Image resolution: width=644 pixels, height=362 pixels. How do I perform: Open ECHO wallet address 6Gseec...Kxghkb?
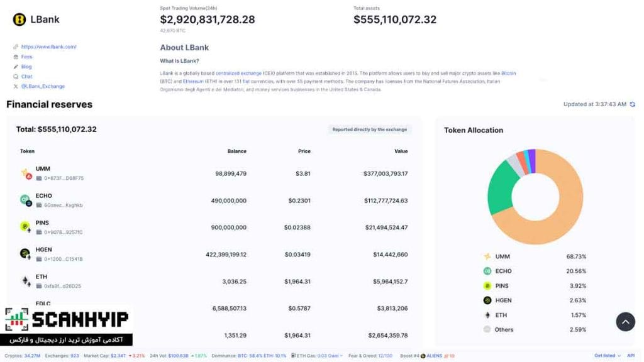coord(64,206)
